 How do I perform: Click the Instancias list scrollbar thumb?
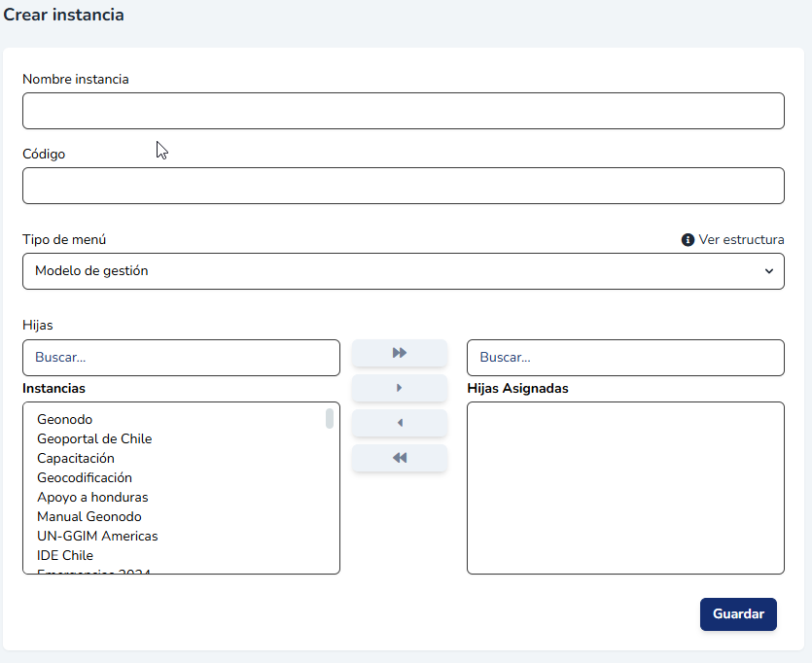330,418
